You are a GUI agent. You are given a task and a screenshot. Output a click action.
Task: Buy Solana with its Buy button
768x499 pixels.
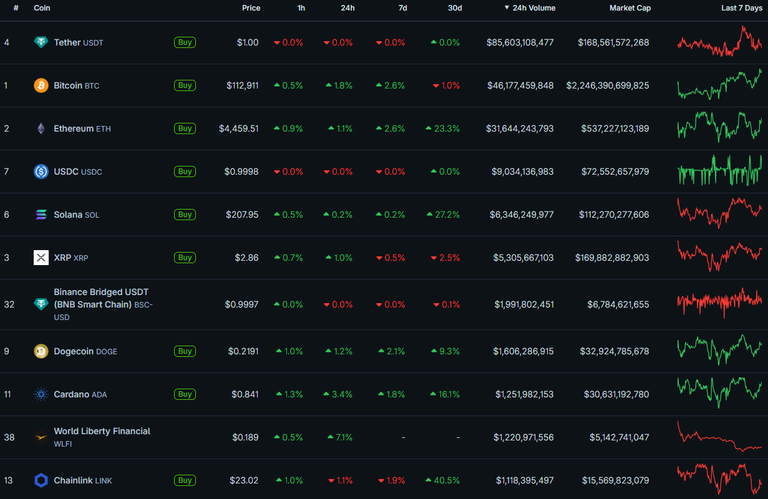pyautogui.click(x=185, y=214)
